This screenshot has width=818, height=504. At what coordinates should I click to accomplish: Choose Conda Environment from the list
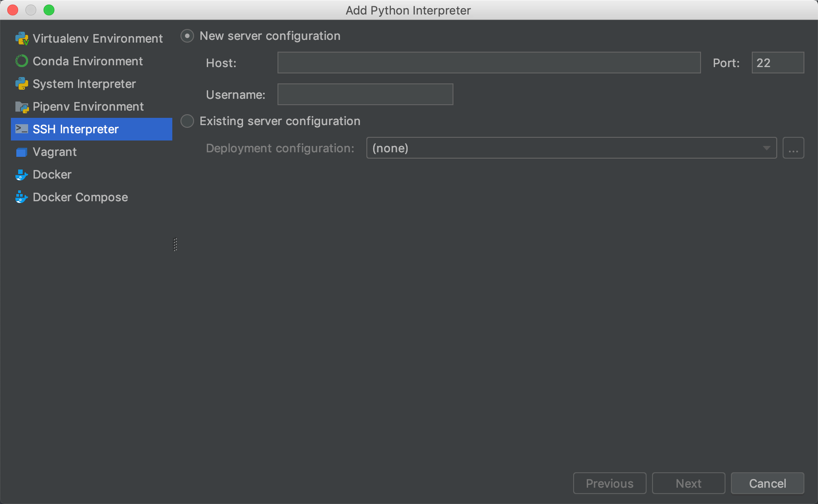(x=88, y=61)
